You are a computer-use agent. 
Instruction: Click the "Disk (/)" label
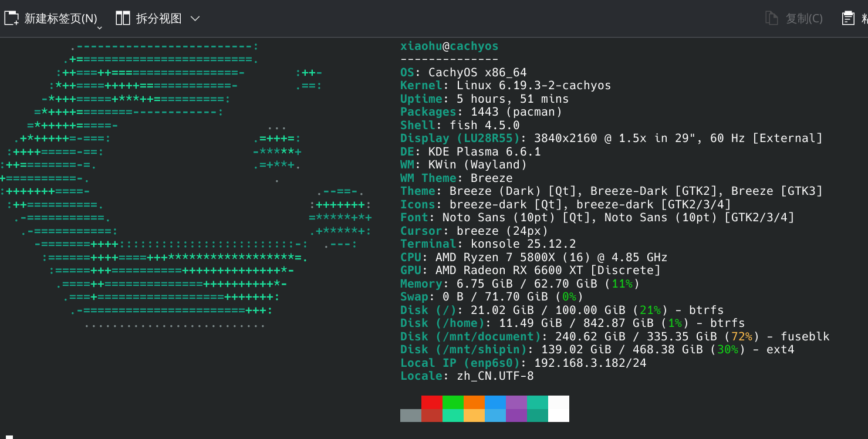click(428, 310)
